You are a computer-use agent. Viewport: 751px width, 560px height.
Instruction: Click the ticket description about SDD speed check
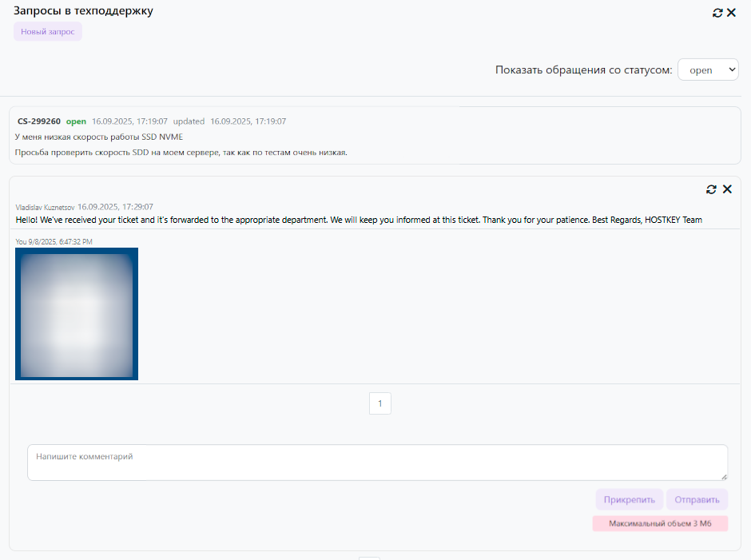coord(181,152)
